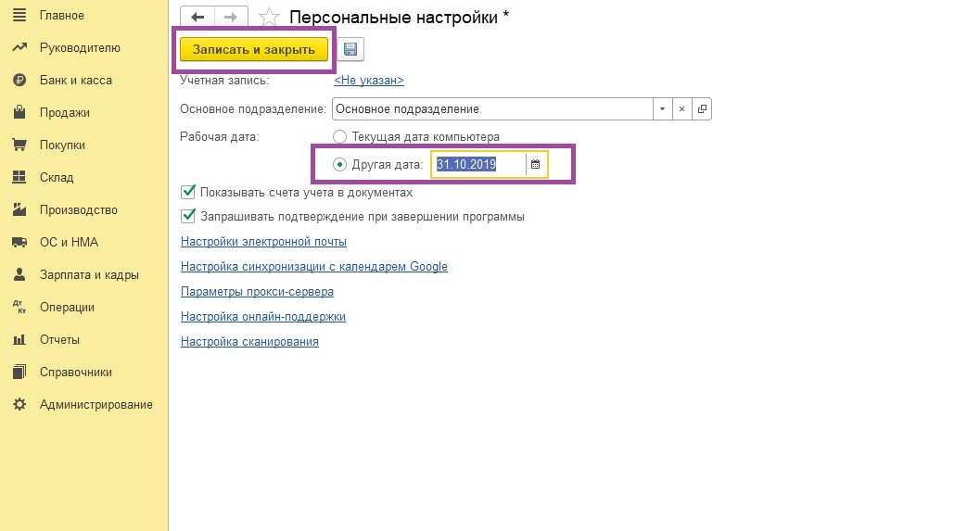This screenshot has width=980, height=531.
Task: Select the Текущая дата компьютера radio button
Action: 339,137
